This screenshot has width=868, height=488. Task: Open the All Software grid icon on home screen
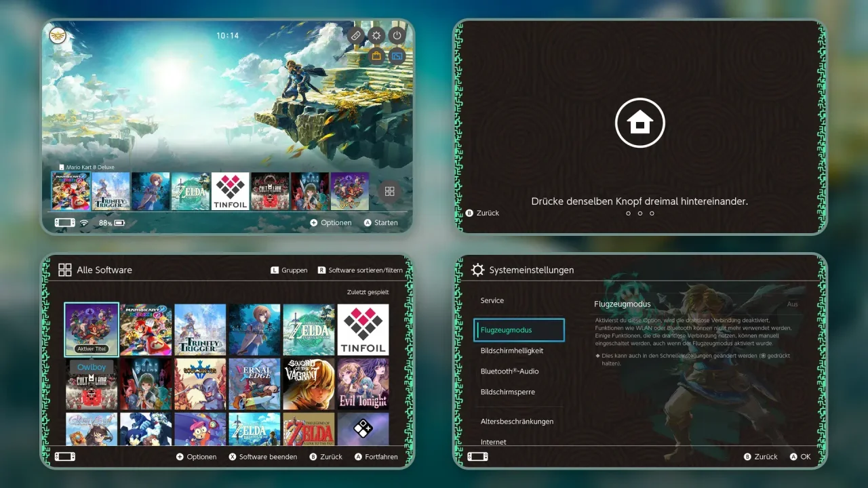[390, 191]
